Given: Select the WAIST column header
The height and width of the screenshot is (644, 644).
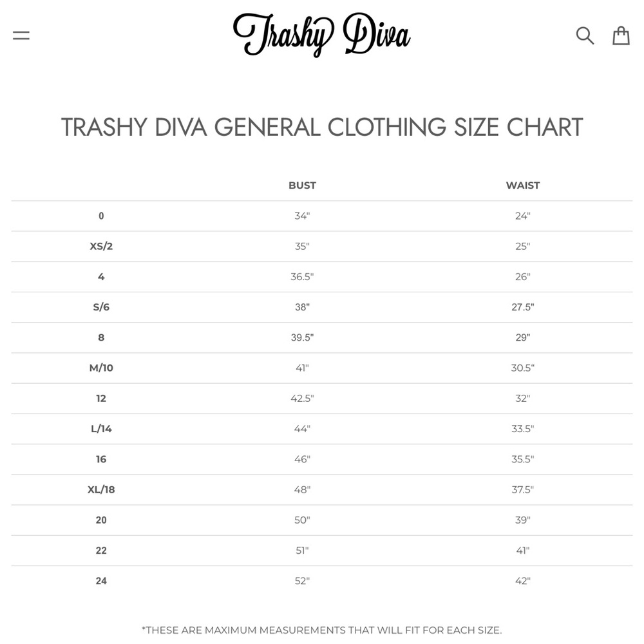Looking at the screenshot, I should pos(522,185).
